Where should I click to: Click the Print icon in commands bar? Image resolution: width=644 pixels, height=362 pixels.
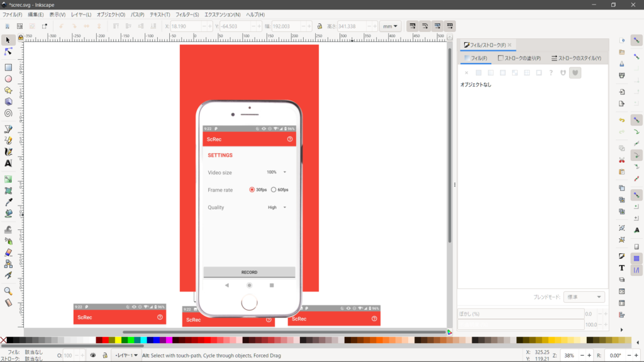(622, 75)
